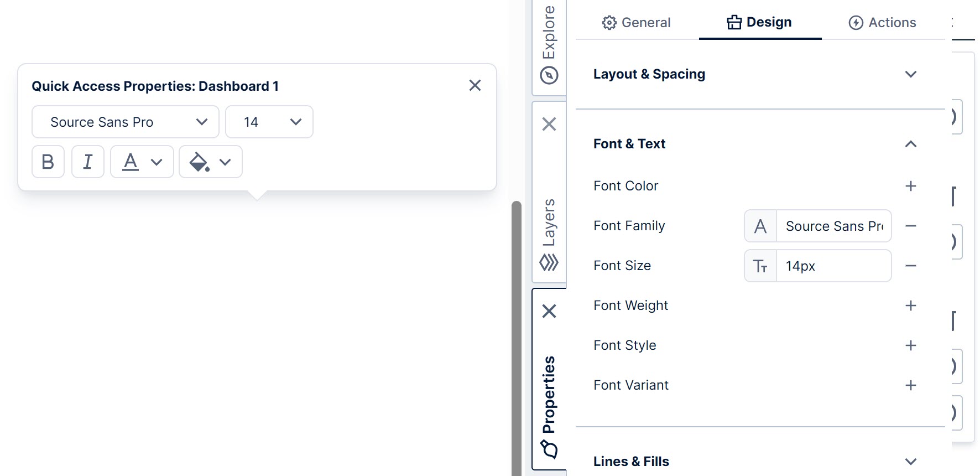Image resolution: width=980 pixels, height=476 pixels.
Task: Click the font family A icon
Action: click(760, 226)
